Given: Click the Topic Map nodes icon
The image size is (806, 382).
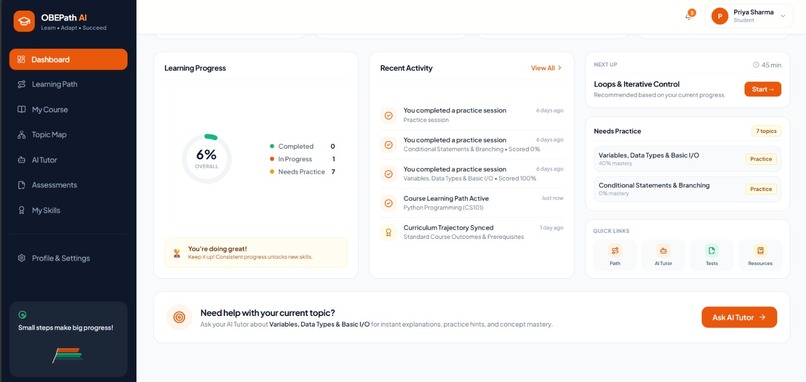Looking at the screenshot, I should point(21,135).
